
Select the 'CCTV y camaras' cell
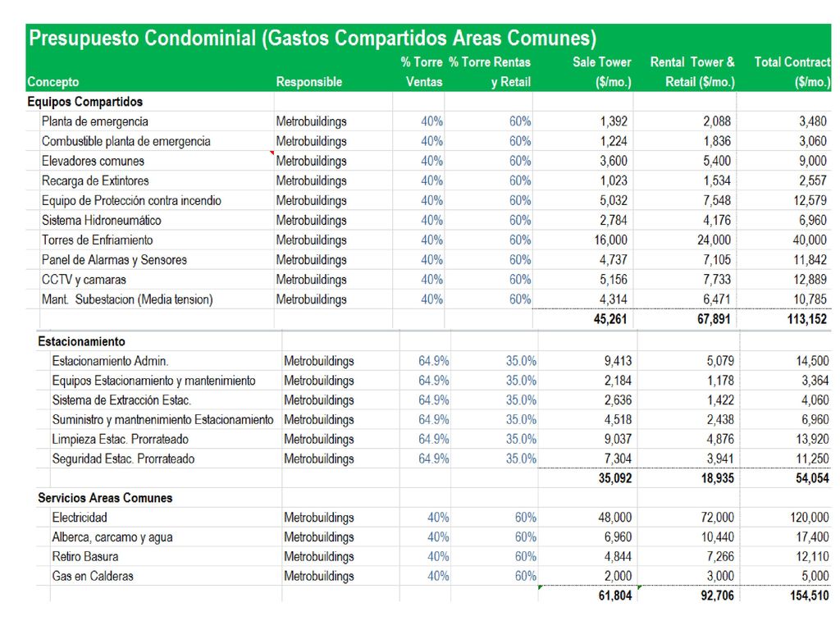(x=84, y=281)
